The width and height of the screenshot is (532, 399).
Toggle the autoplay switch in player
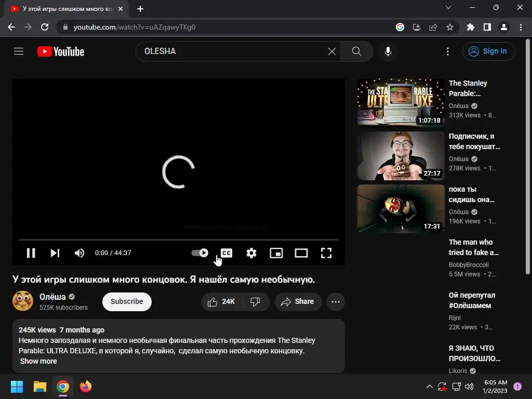[200, 253]
